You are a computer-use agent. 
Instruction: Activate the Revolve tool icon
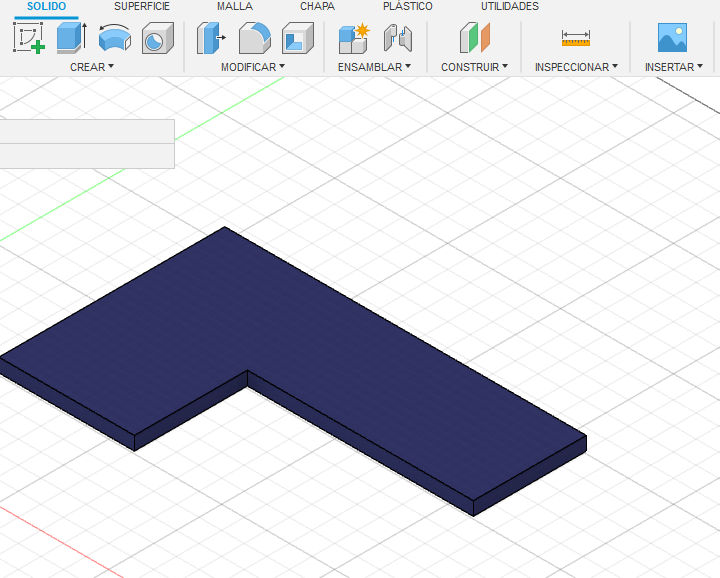[115, 38]
